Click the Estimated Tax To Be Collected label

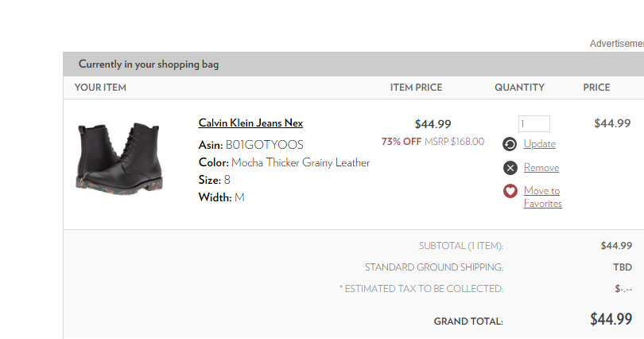pyautogui.click(x=421, y=288)
